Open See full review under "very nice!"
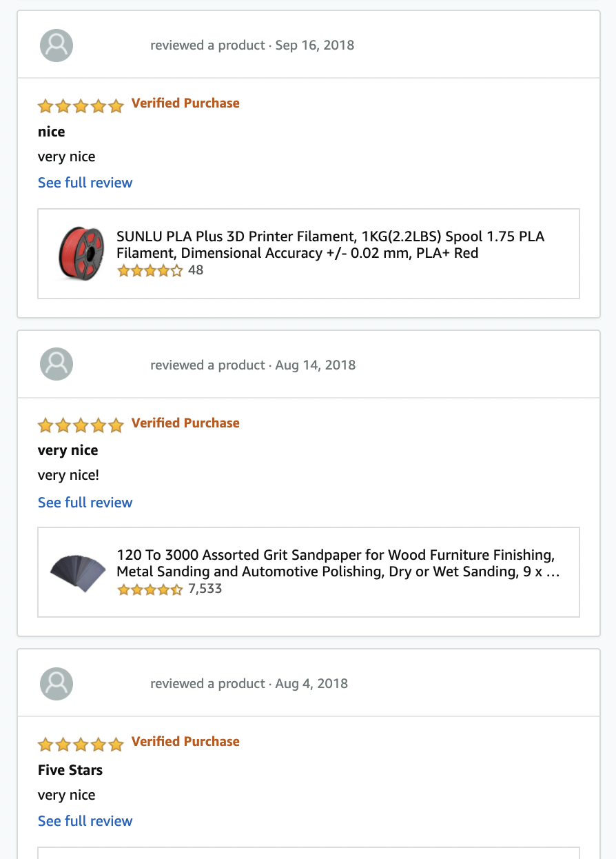The image size is (616, 859). click(x=85, y=503)
